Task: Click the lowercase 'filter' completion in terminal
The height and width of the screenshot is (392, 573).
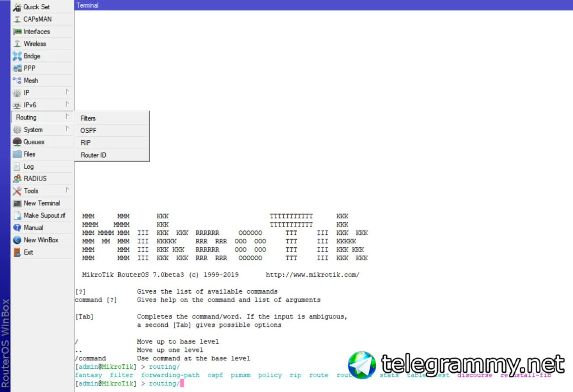Action: [x=121, y=375]
